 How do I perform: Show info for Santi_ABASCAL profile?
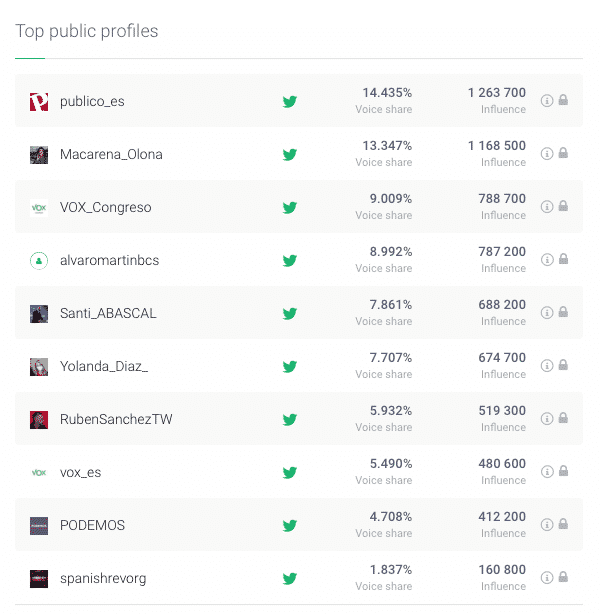coord(547,312)
